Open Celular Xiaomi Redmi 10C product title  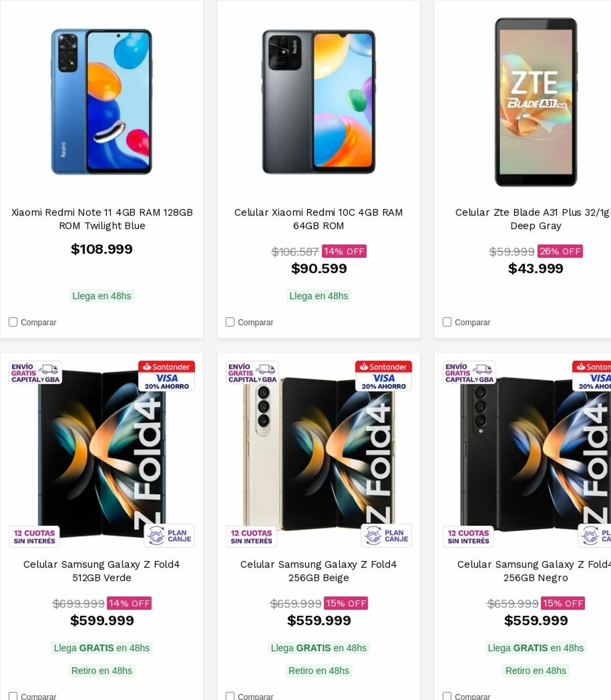(319, 219)
